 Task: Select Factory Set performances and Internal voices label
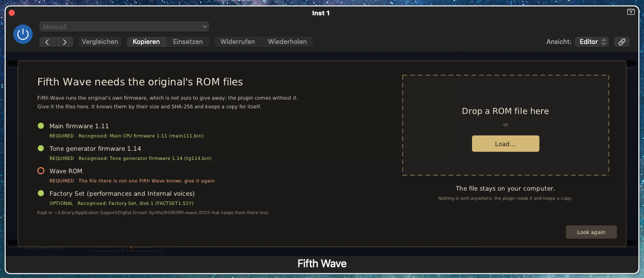tap(122, 193)
